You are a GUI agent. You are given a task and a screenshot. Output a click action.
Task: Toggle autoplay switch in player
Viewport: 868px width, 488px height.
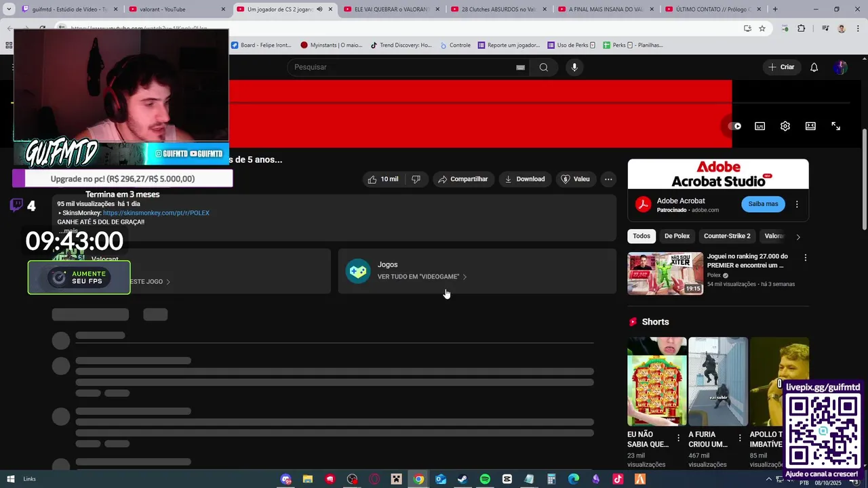click(x=734, y=126)
